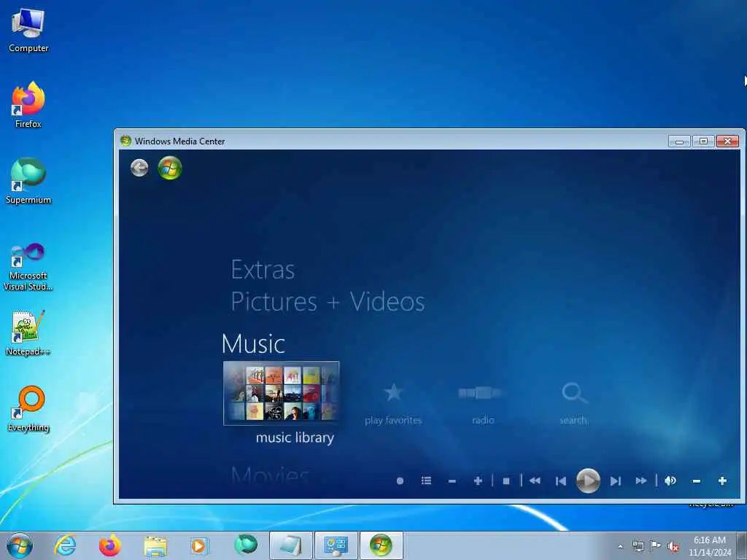The image size is (747, 560).
Task: Select Media Center taskbar button
Action: [x=381, y=545]
